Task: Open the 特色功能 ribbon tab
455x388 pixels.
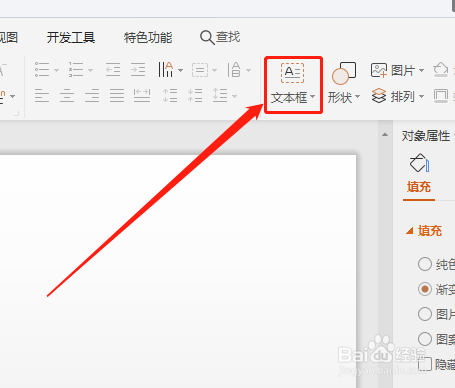Action: (148, 37)
